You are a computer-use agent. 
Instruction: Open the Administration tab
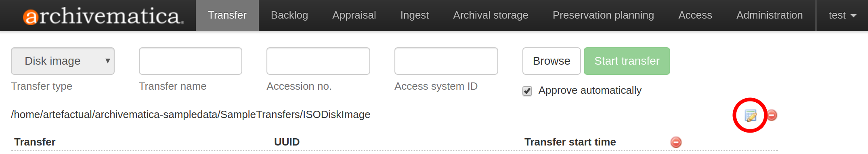(769, 15)
